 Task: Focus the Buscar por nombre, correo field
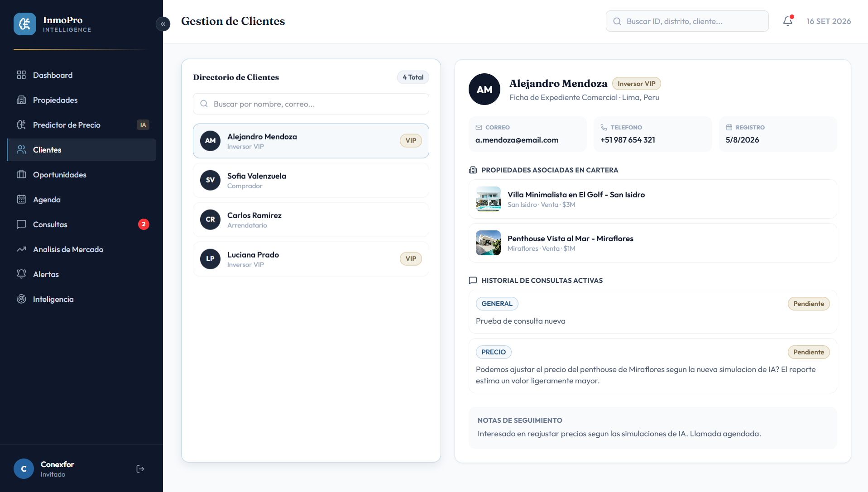(311, 104)
